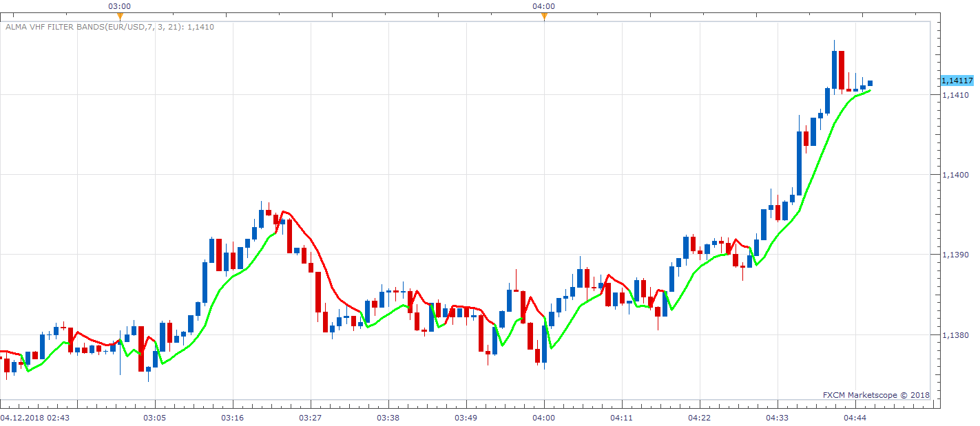Click the 1,1380 price axis label

click(x=955, y=335)
